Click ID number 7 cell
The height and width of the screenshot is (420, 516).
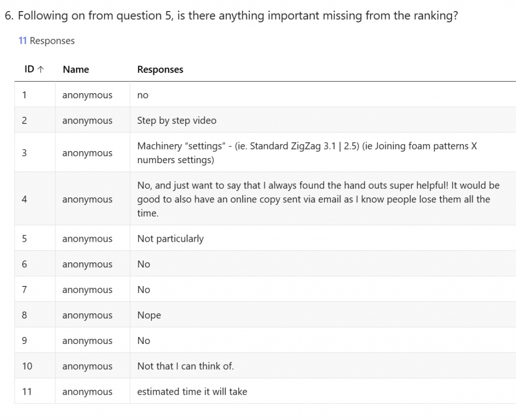point(24,290)
